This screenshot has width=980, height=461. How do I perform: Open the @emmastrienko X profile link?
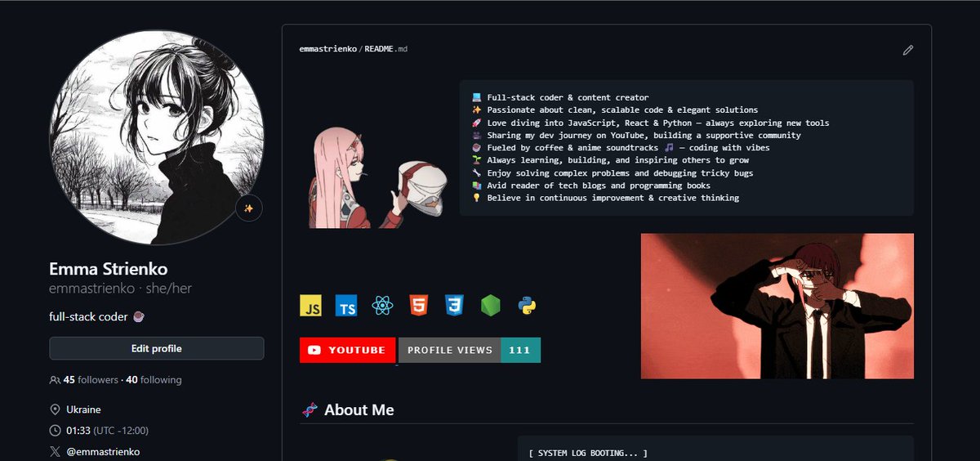pos(103,451)
